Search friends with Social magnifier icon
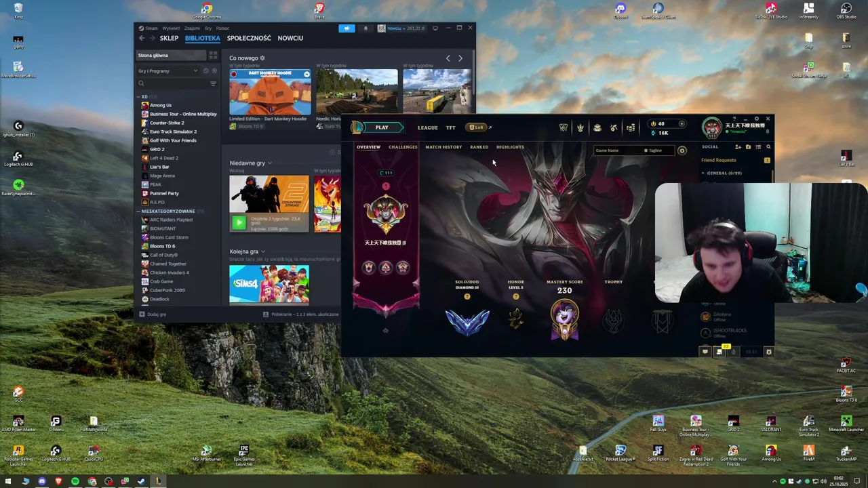The height and width of the screenshot is (488, 868). [x=768, y=147]
